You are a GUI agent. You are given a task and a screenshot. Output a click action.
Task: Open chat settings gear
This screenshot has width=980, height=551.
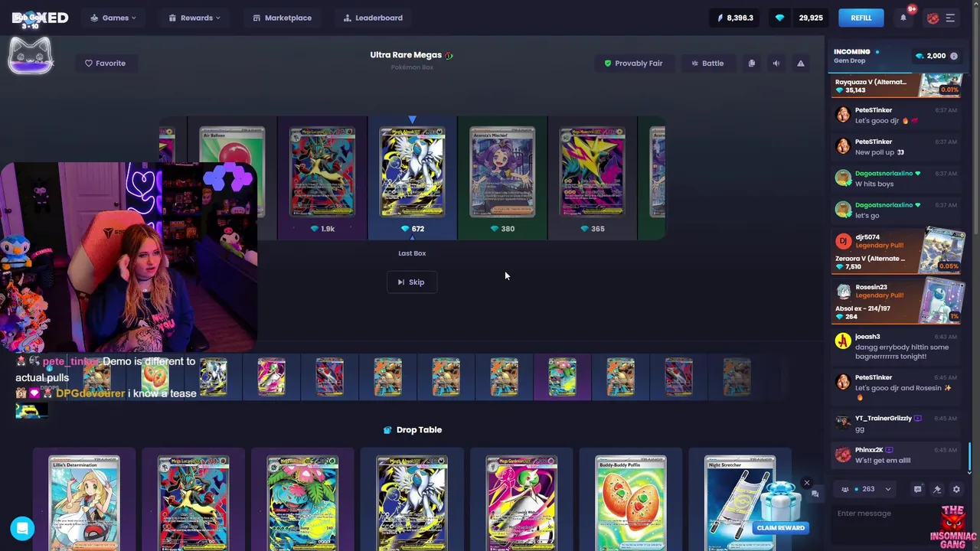click(x=955, y=489)
